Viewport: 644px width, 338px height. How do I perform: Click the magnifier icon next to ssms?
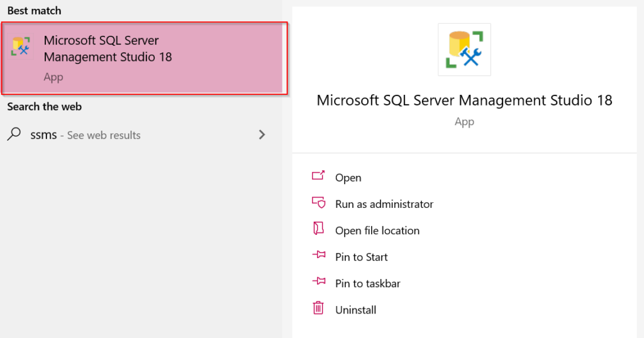(14, 134)
